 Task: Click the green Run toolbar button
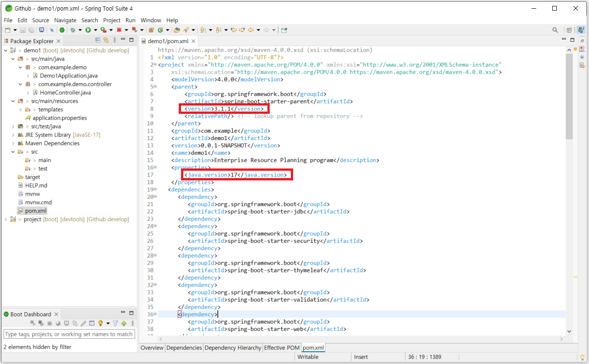(x=88, y=30)
